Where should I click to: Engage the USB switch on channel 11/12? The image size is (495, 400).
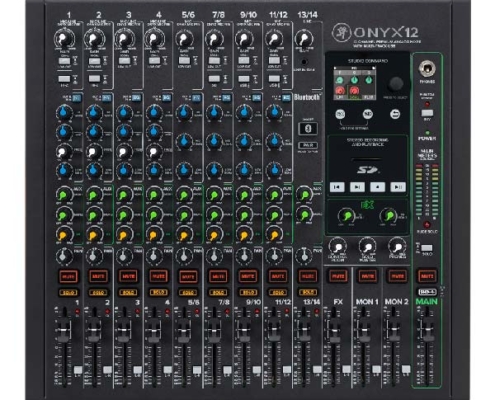coord(274,79)
